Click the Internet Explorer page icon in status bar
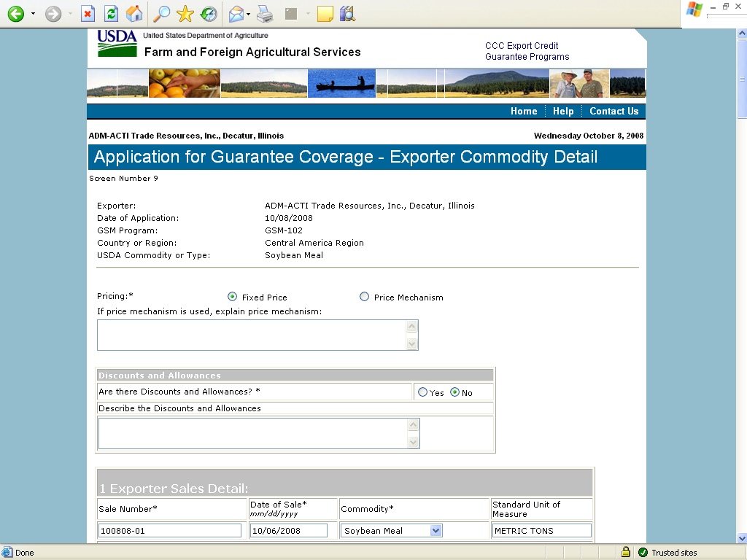This screenshot has width=747, height=560. click(x=7, y=553)
